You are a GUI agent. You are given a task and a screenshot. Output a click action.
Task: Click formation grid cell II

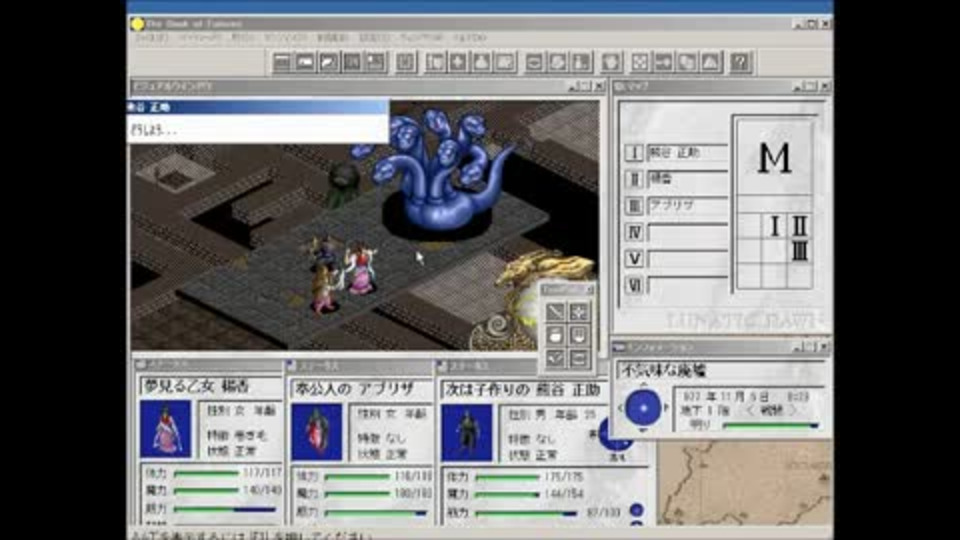pos(800,227)
